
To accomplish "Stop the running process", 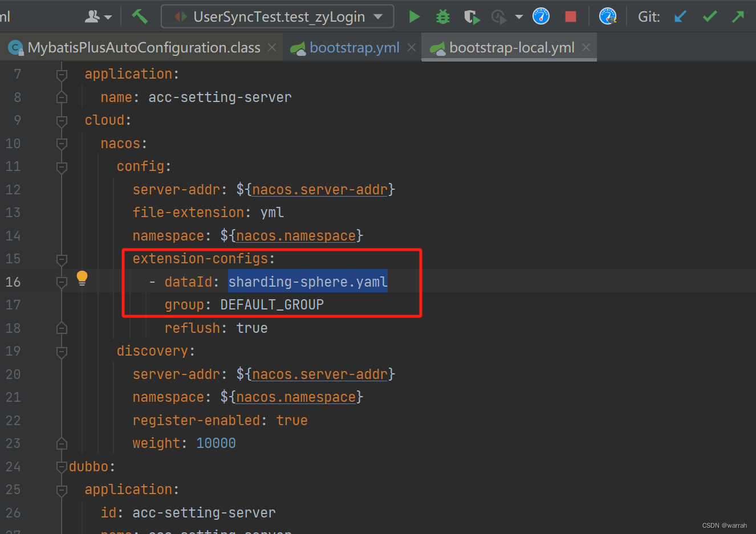I will point(570,17).
